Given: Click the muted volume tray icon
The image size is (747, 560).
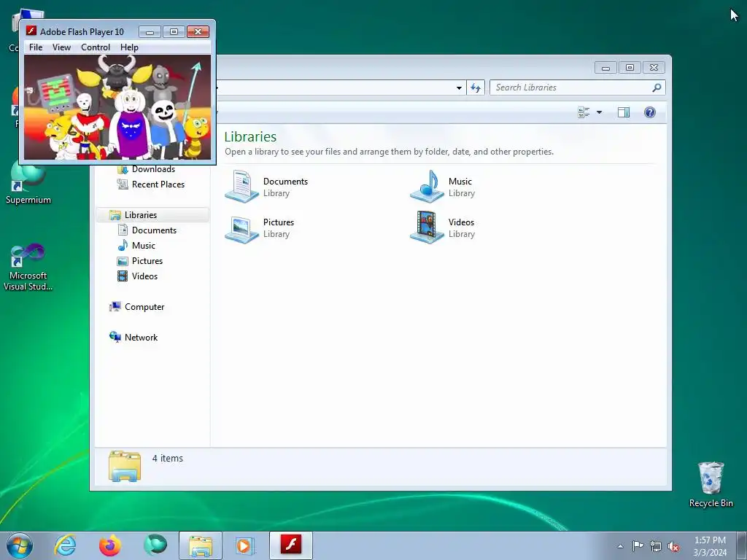Looking at the screenshot, I should pos(673,546).
